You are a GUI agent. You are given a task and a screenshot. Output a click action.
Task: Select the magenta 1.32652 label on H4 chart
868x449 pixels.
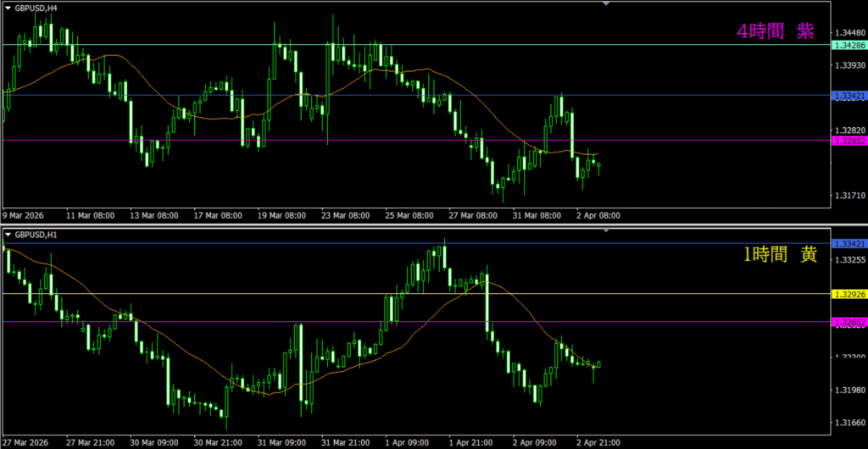point(849,141)
